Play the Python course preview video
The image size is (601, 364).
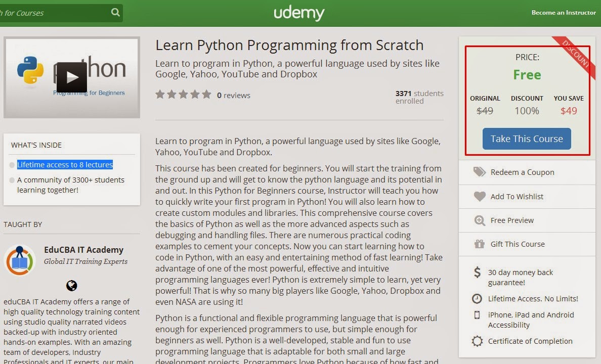pos(72,77)
